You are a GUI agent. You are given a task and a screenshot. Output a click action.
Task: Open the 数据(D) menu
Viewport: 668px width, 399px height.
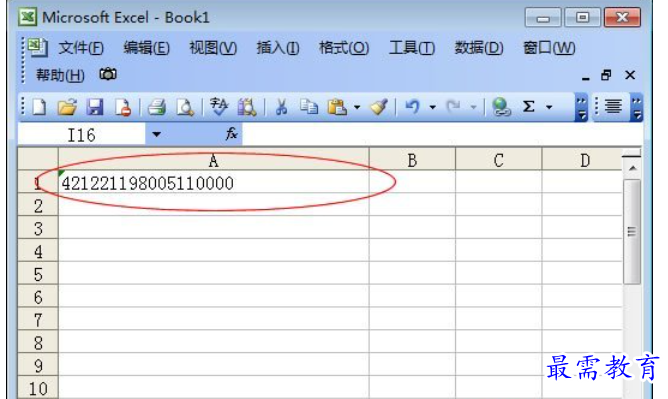[479, 48]
